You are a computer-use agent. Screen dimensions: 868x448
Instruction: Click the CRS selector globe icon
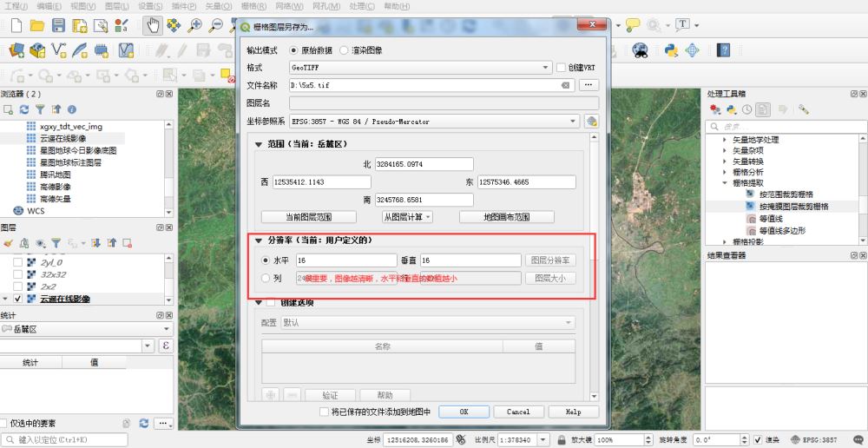click(x=592, y=122)
